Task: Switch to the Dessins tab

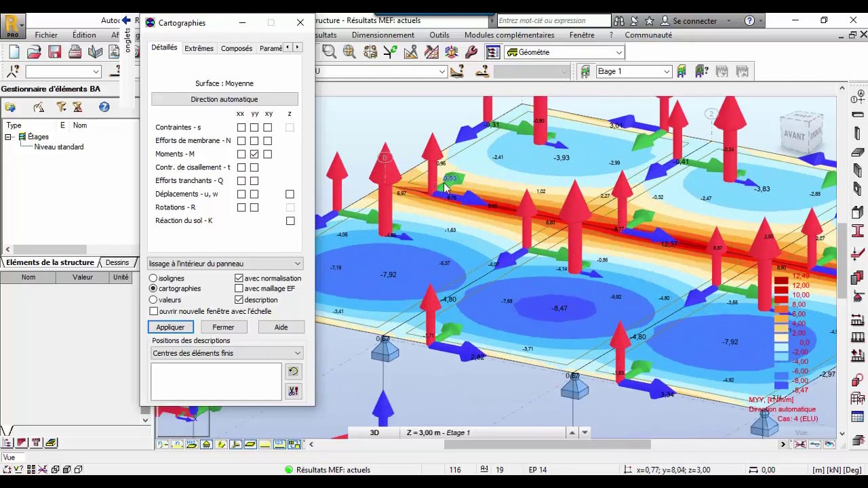Action: pos(117,263)
